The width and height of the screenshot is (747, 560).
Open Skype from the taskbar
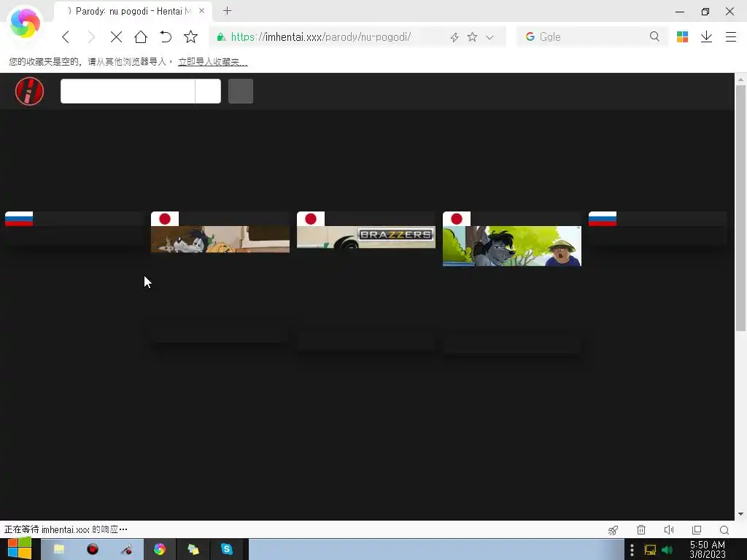(x=227, y=550)
